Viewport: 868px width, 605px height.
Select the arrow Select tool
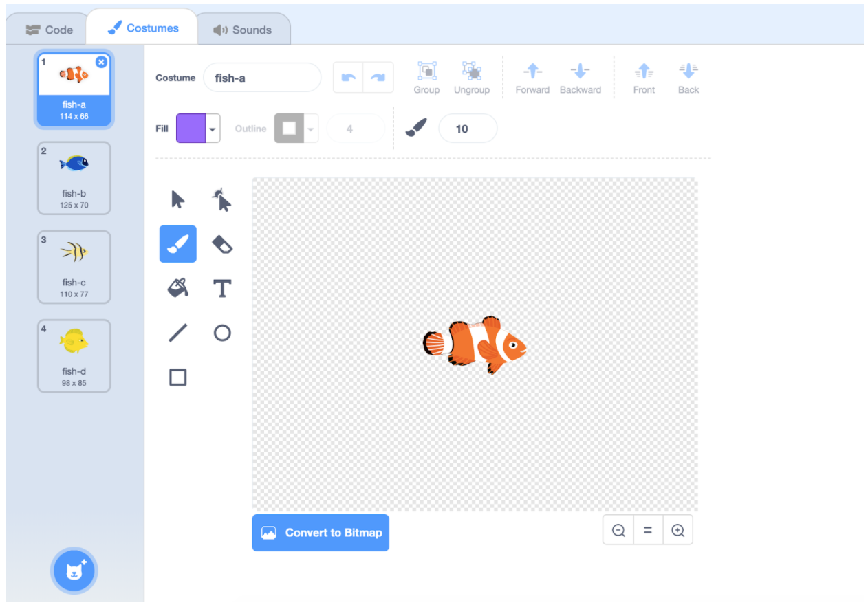[x=177, y=200]
